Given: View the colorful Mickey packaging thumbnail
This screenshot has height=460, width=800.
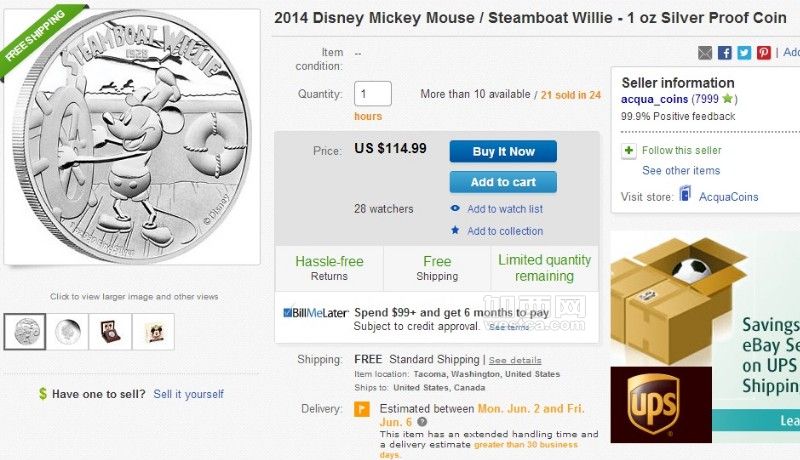Looking at the screenshot, I should pyautogui.click(x=154, y=331).
